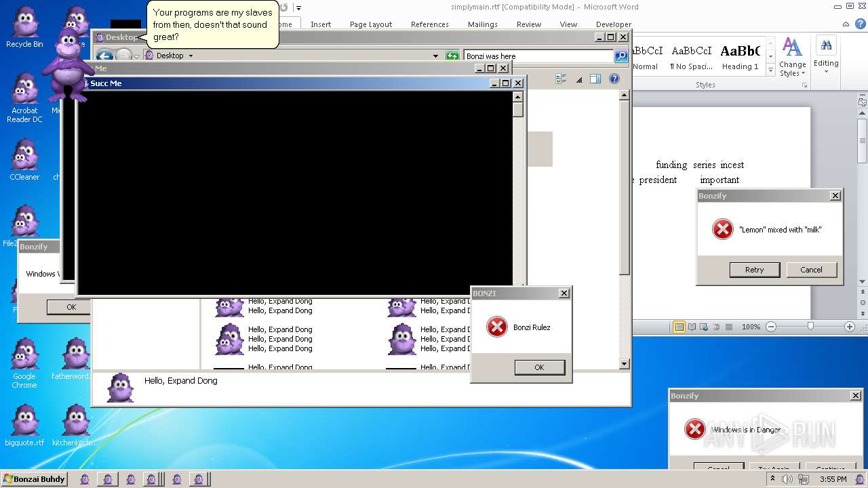Open Recycle Bin desktop icon

(24, 27)
